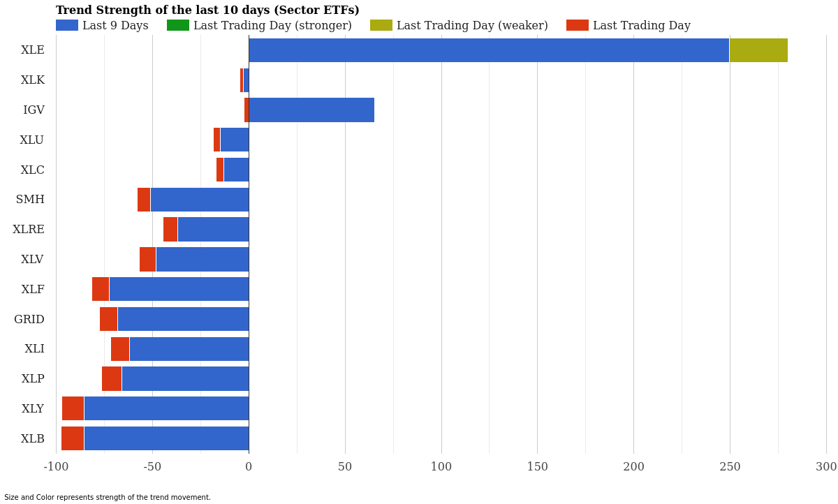Select 'Last Trading Day (weaker)' legend label
The width and height of the screenshot is (838, 504).
pyautogui.click(x=472, y=26)
